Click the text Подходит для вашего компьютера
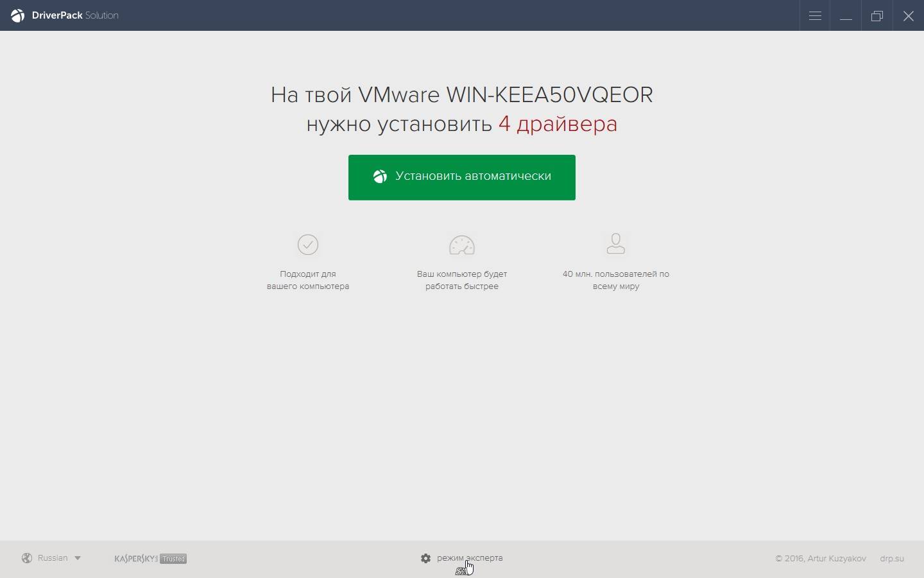The width and height of the screenshot is (924, 578). pos(308,280)
